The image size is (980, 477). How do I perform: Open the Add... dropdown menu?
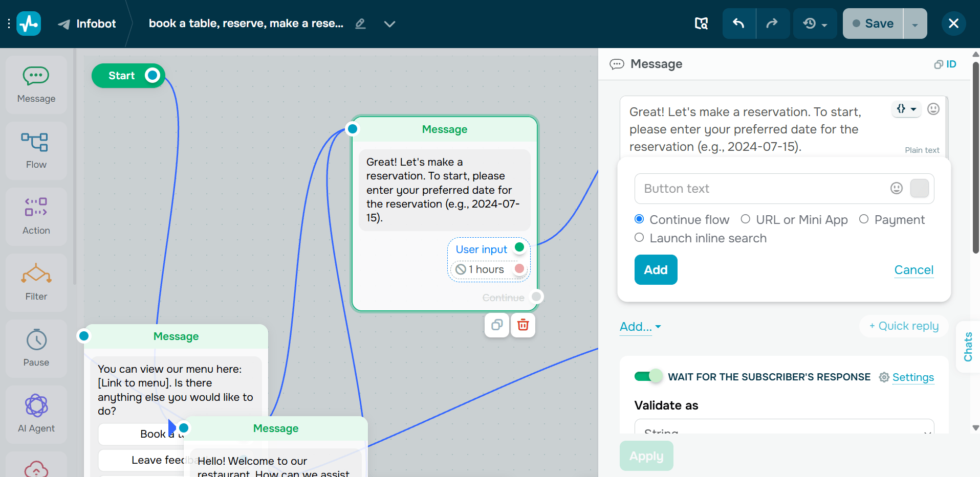[x=640, y=327]
